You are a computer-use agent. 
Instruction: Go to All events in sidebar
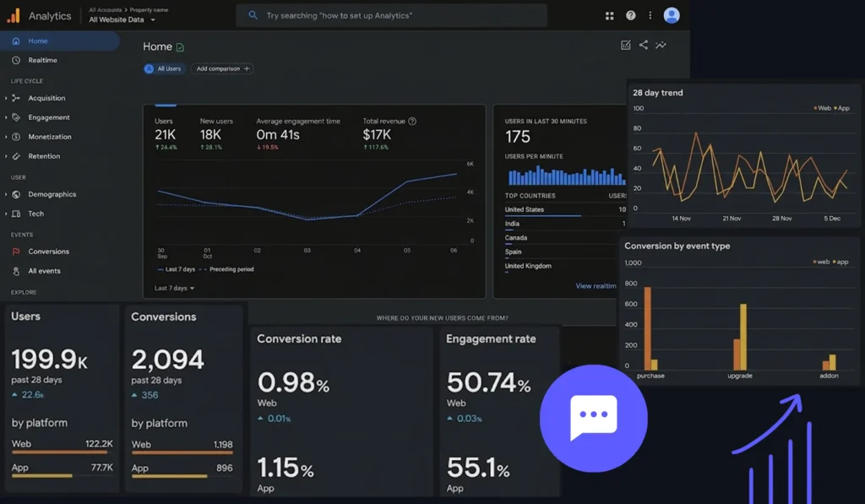[44, 271]
